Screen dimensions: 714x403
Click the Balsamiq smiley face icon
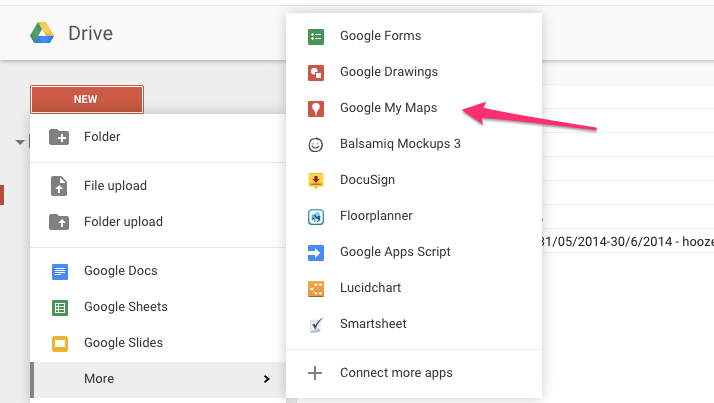[x=316, y=145]
